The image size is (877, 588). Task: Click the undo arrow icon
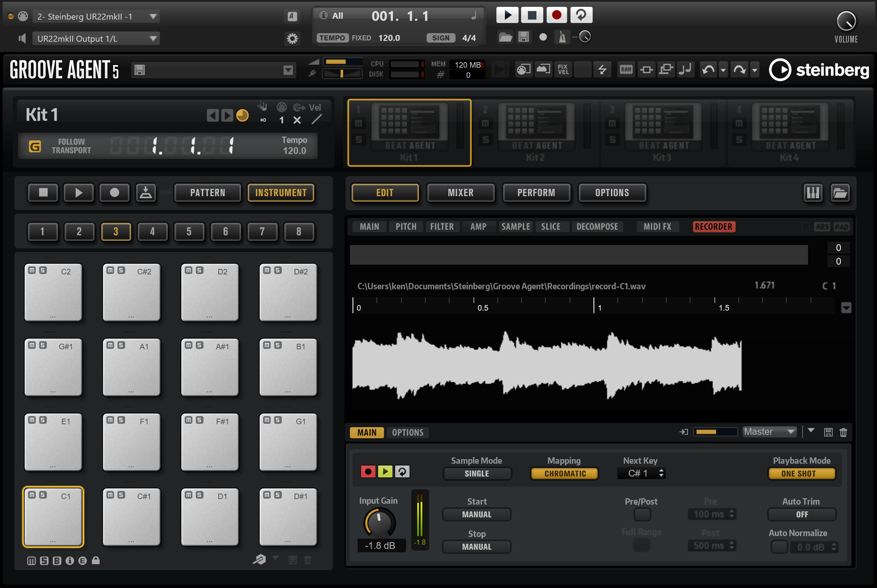708,69
